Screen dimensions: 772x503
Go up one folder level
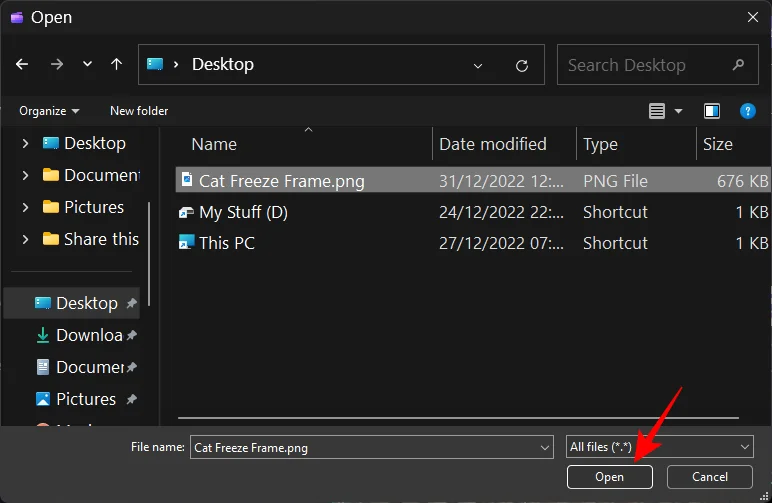pos(116,64)
